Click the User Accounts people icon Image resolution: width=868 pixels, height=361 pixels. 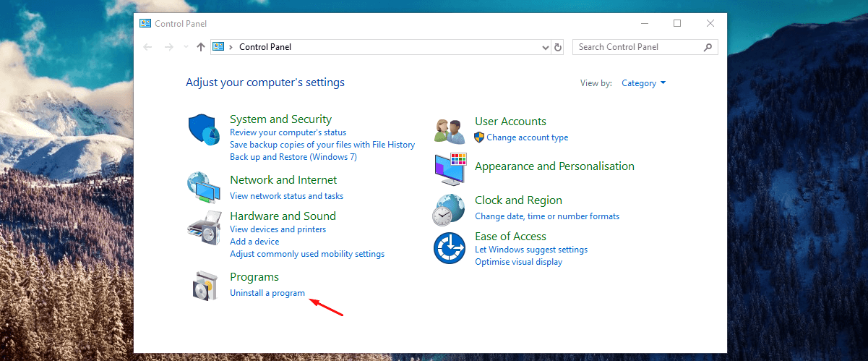point(450,131)
